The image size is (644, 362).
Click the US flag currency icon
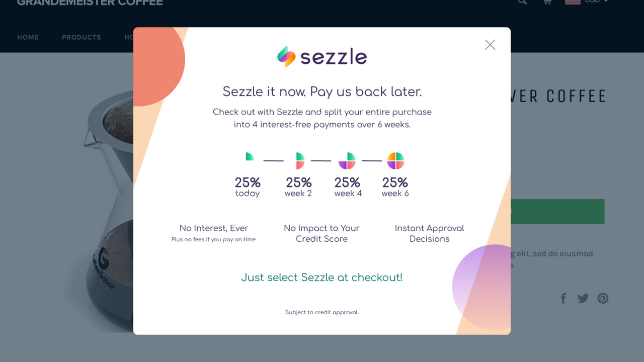573,2
